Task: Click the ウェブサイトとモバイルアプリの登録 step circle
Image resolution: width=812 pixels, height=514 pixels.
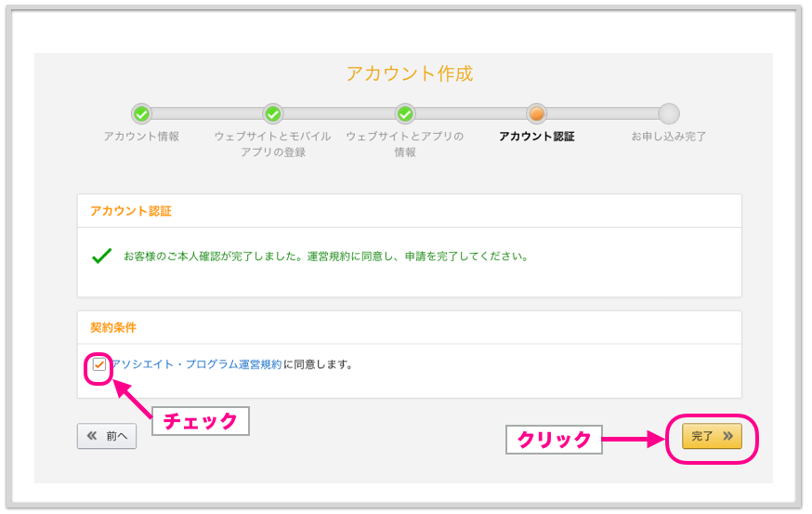Action: pyautogui.click(x=273, y=113)
